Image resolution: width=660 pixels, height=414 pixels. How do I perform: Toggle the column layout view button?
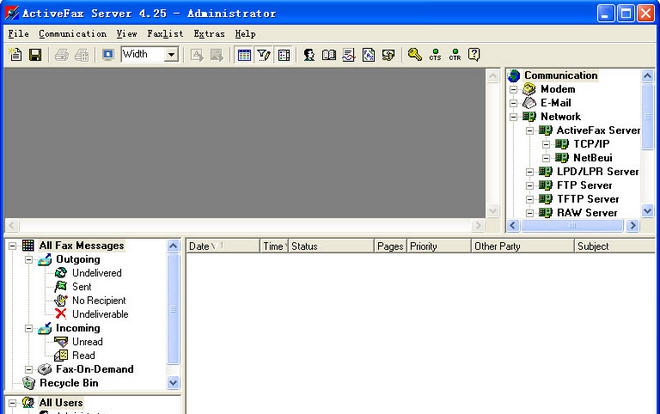tap(284, 55)
